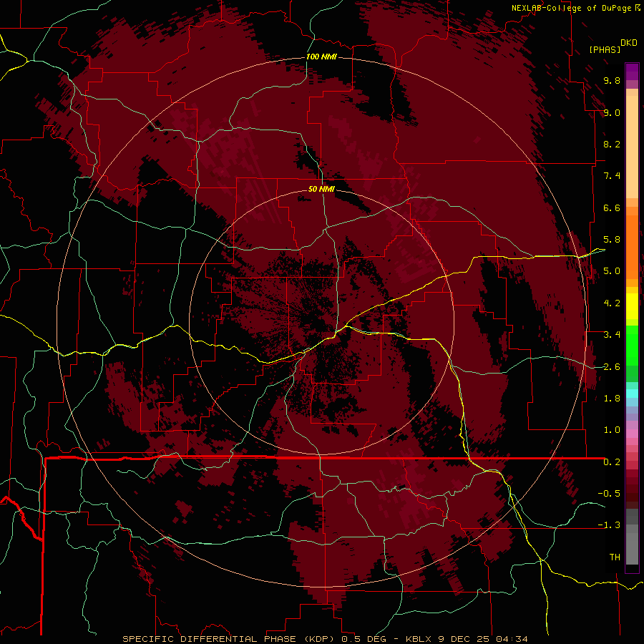Image resolution: width=644 pixels, height=644 pixels.
Task: Click the 9.8 value on the color scale
Action: [612, 80]
